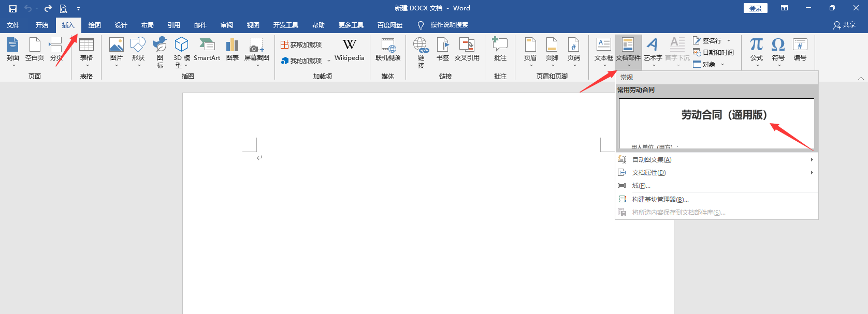Open the Help (帮助) tab

tap(319, 25)
